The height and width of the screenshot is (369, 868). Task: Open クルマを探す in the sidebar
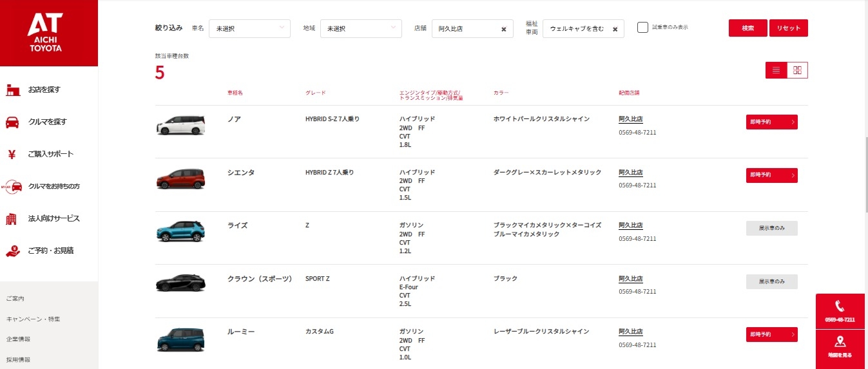(49, 122)
